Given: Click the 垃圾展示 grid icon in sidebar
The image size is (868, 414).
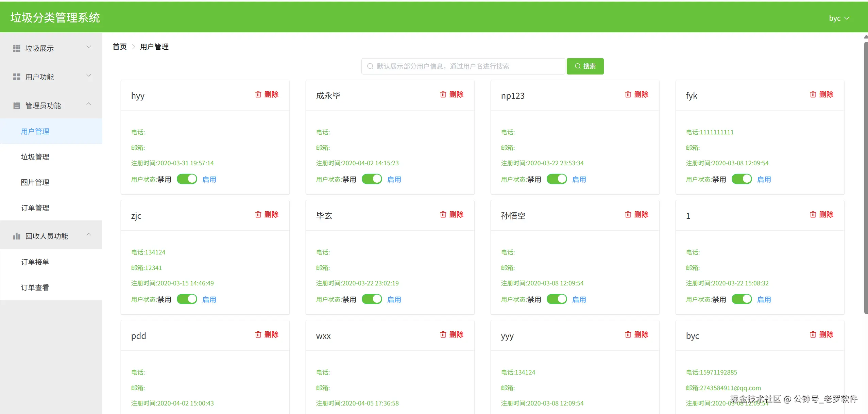Looking at the screenshot, I should click(x=17, y=48).
